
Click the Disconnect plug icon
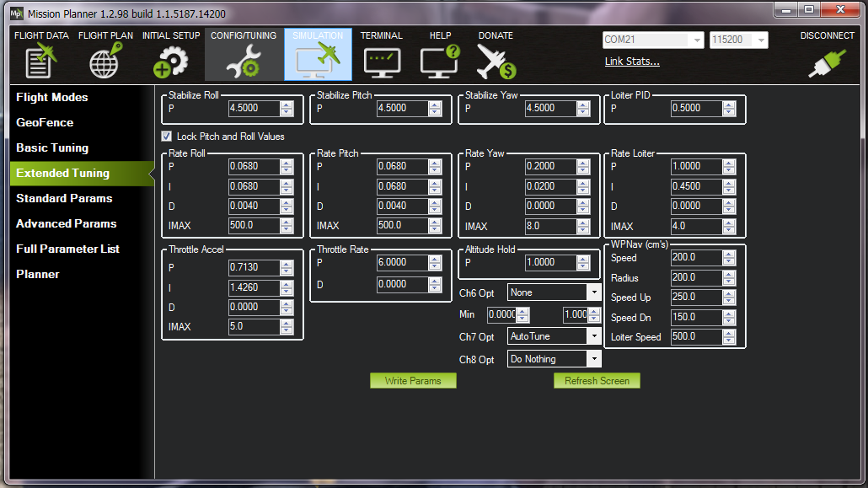coord(827,62)
